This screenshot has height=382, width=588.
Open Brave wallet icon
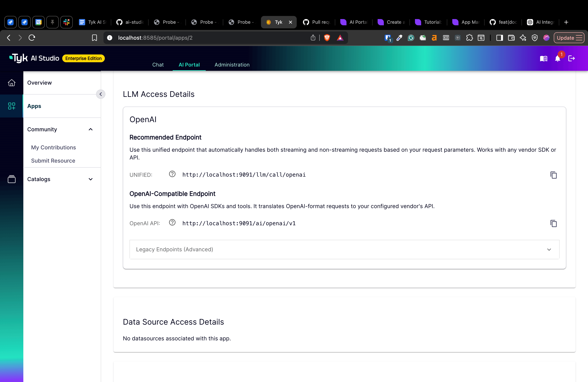(x=511, y=38)
